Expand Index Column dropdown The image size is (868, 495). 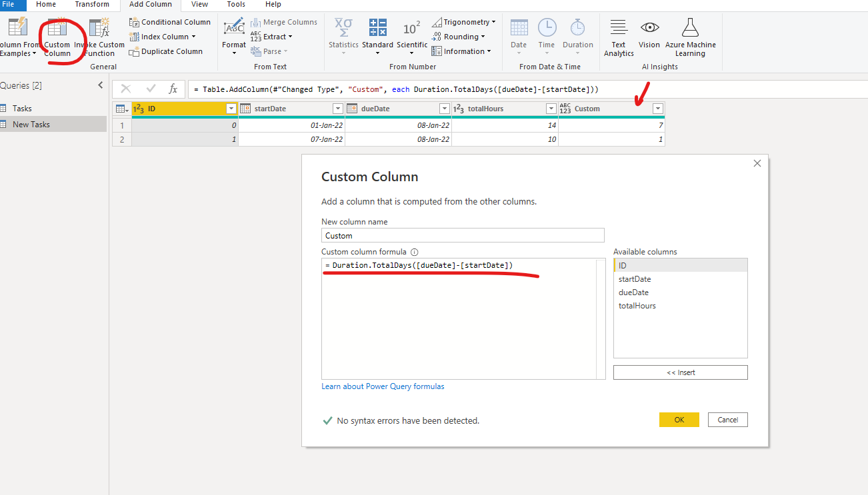pyautogui.click(x=194, y=37)
